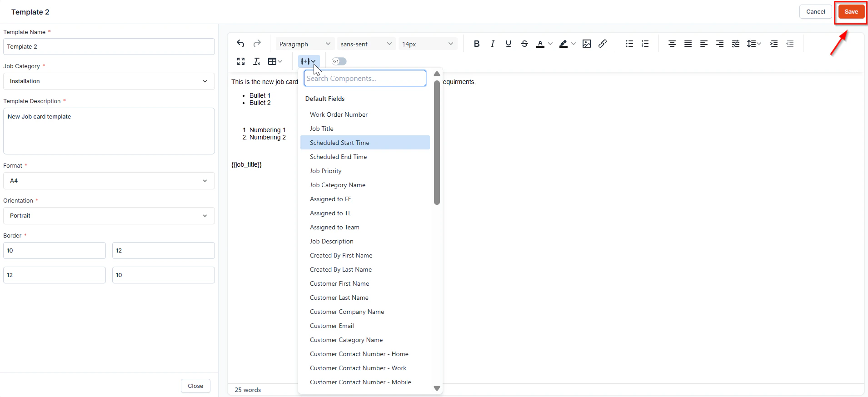
Task: Expand the Paragraph style dropdown
Action: pyautogui.click(x=304, y=44)
